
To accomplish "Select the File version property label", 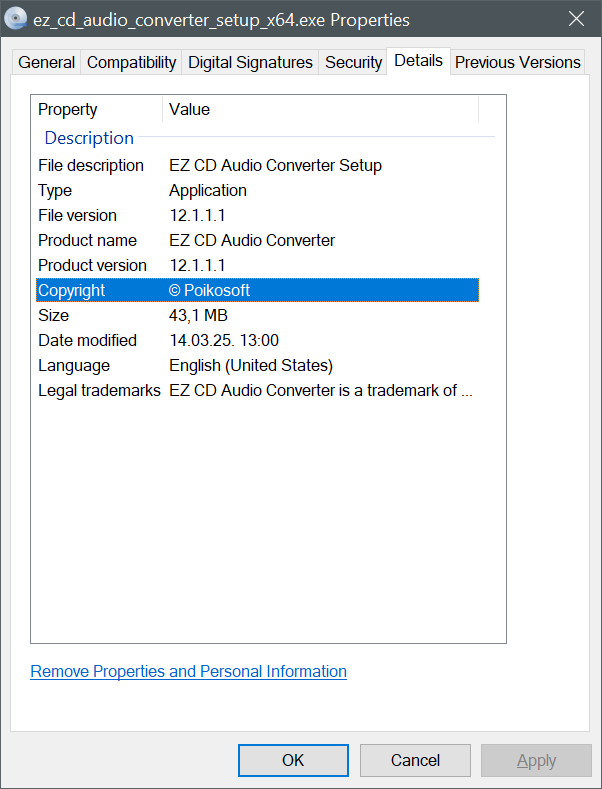I will pos(78,215).
